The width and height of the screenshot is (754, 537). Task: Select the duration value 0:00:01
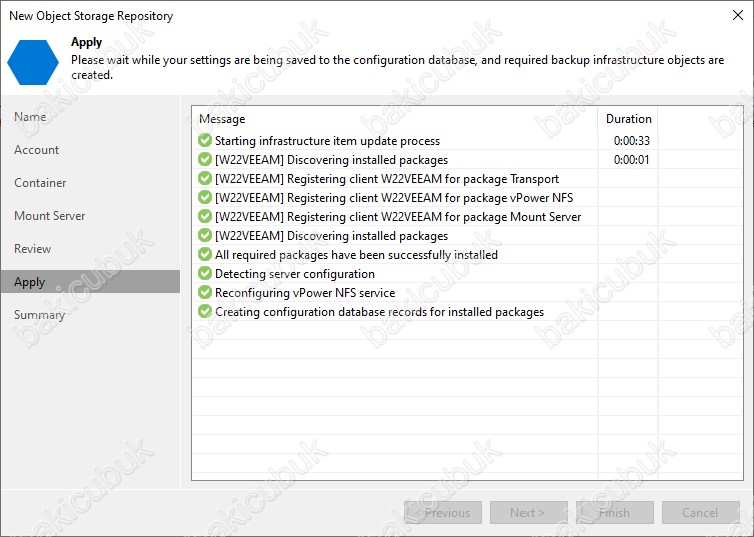click(631, 160)
